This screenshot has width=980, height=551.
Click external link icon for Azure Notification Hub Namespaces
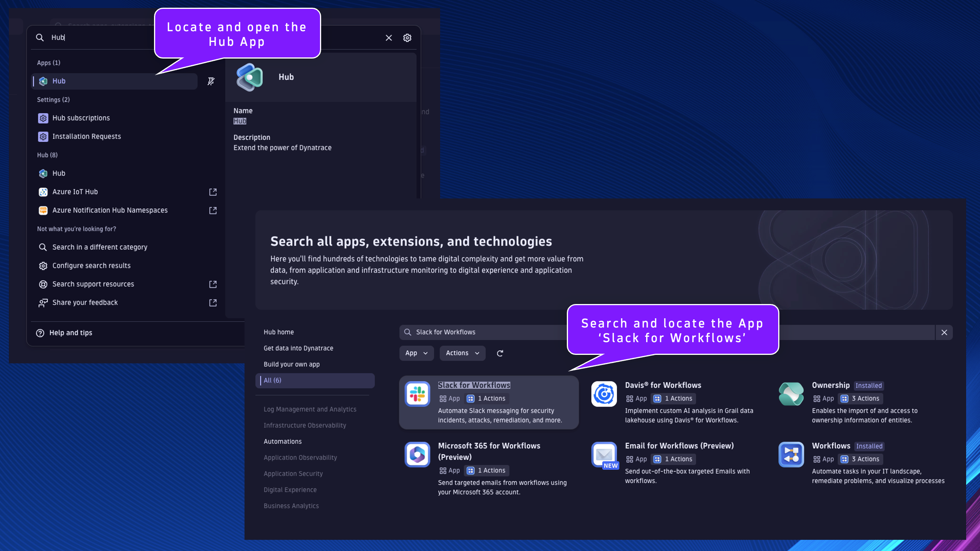(213, 210)
